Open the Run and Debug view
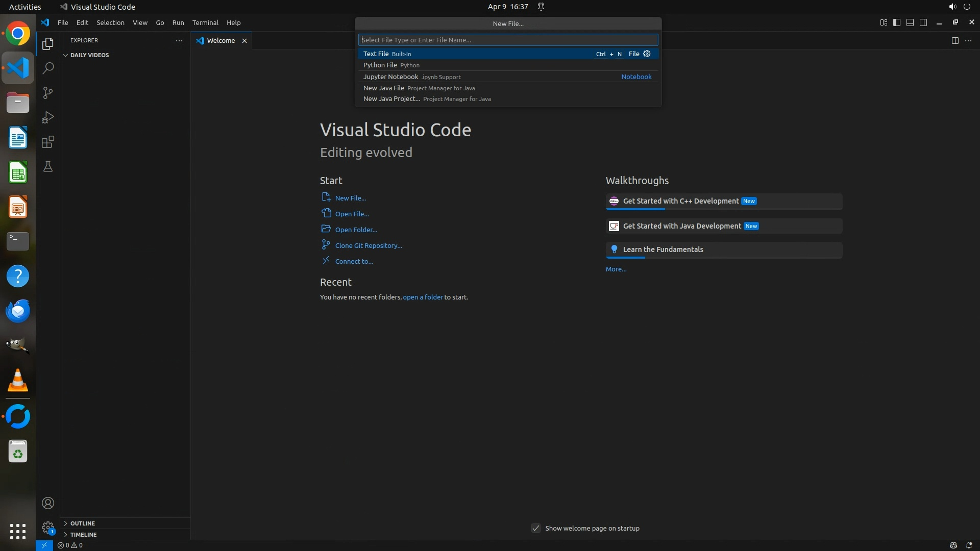Screen dimensions: 980x551 click(48, 117)
